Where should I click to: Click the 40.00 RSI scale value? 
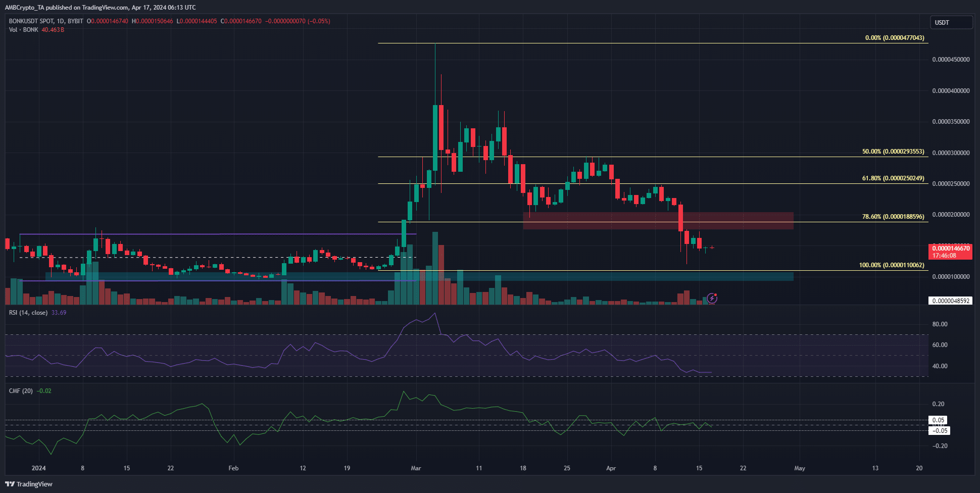[940, 366]
